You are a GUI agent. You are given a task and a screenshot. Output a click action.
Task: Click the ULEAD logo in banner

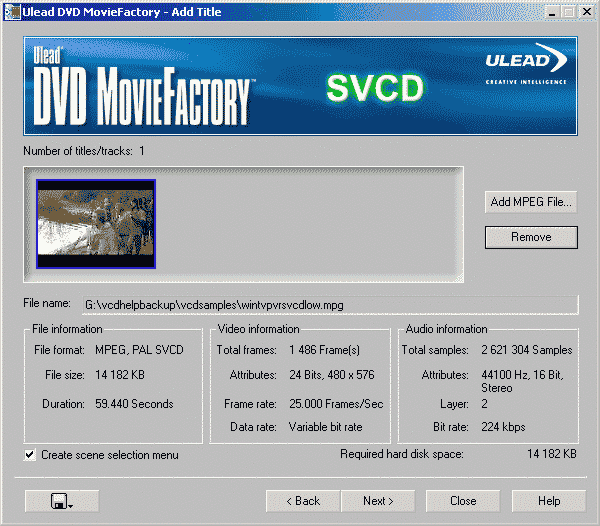coord(527,63)
